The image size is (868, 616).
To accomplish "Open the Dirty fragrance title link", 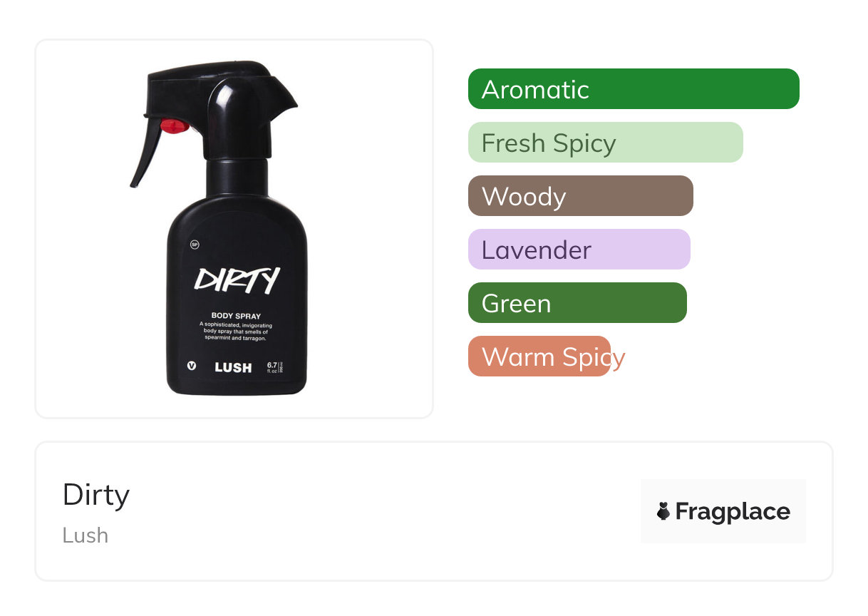I will [x=96, y=495].
